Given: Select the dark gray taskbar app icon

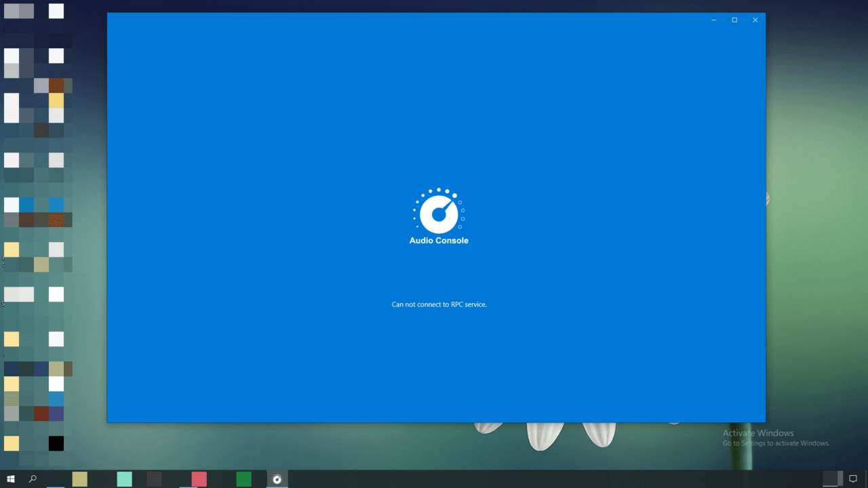Looking at the screenshot, I should [155, 479].
